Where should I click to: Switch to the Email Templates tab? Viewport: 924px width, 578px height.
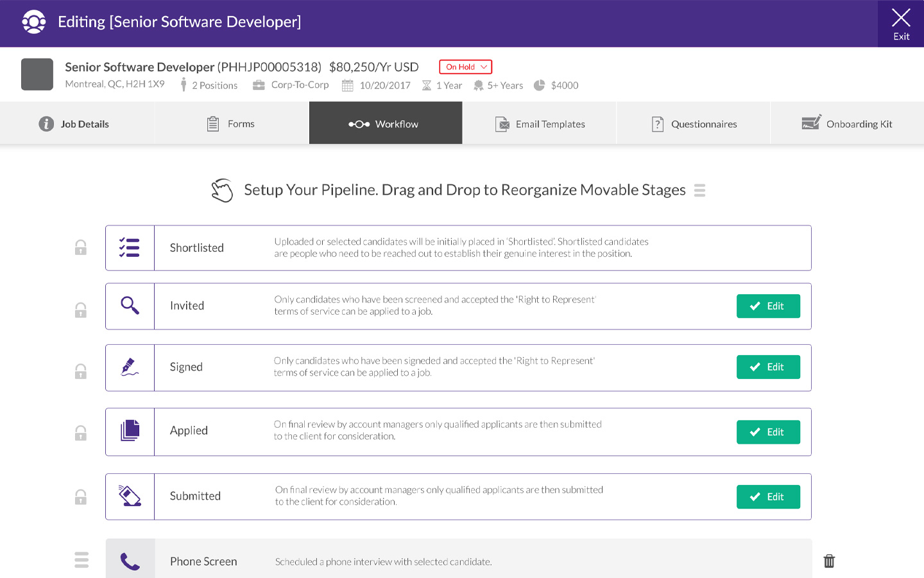[540, 124]
